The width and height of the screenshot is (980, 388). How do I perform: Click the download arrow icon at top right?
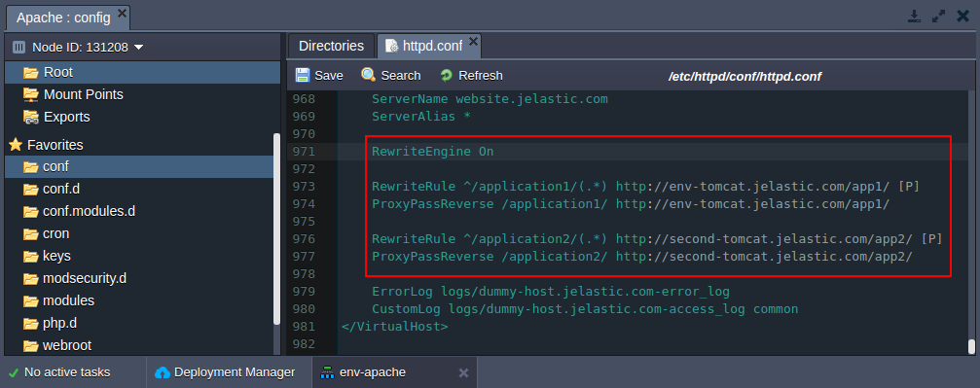[x=915, y=17]
